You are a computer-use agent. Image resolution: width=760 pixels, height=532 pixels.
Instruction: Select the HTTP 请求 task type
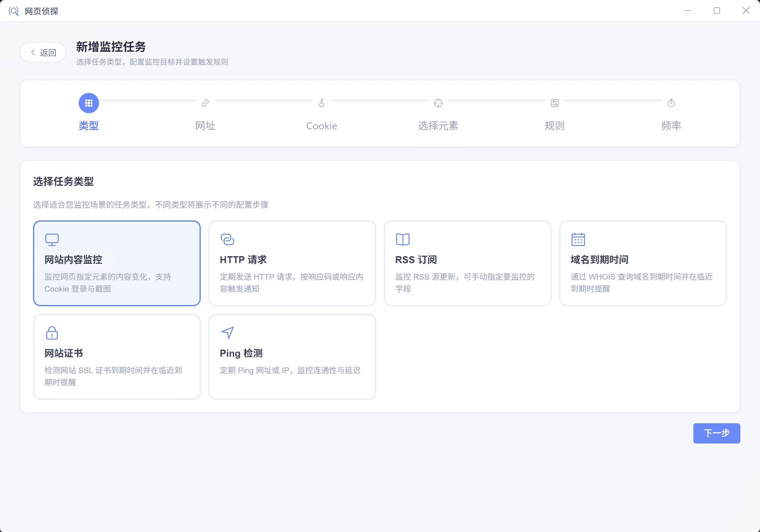[x=292, y=263]
